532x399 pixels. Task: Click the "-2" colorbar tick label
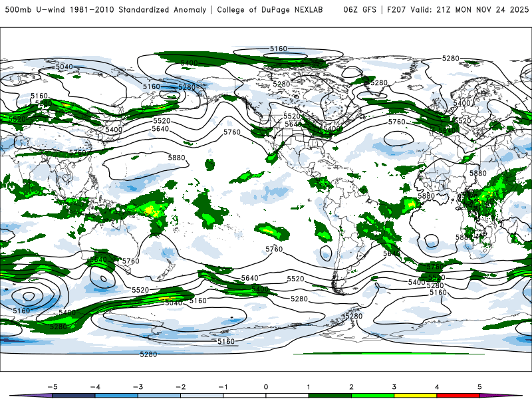(x=180, y=387)
